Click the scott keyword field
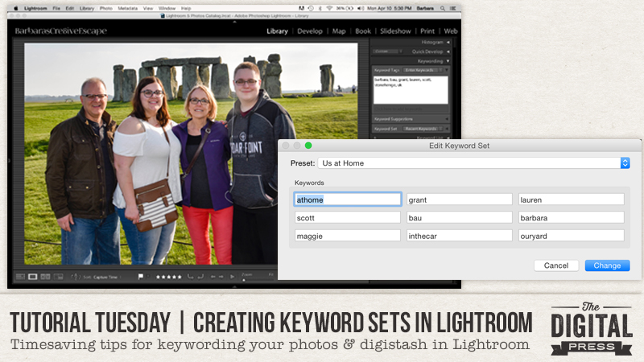Image resolution: width=644 pixels, height=362 pixels. tap(348, 217)
